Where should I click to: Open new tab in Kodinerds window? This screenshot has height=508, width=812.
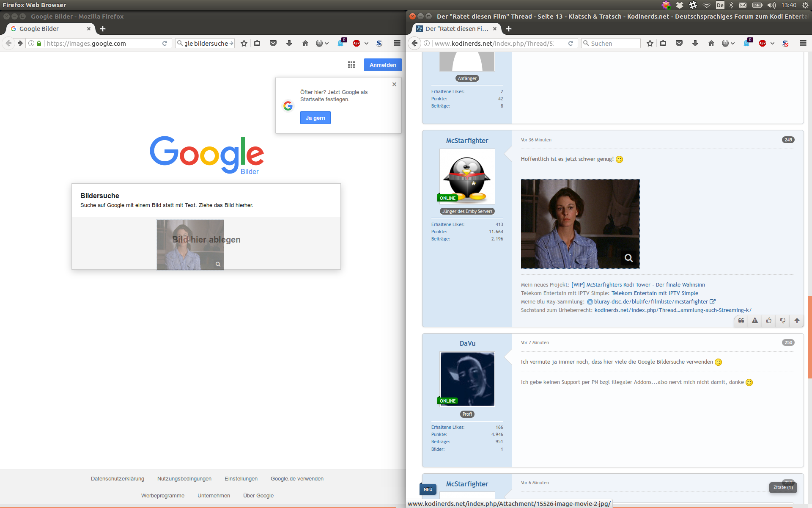point(509,29)
